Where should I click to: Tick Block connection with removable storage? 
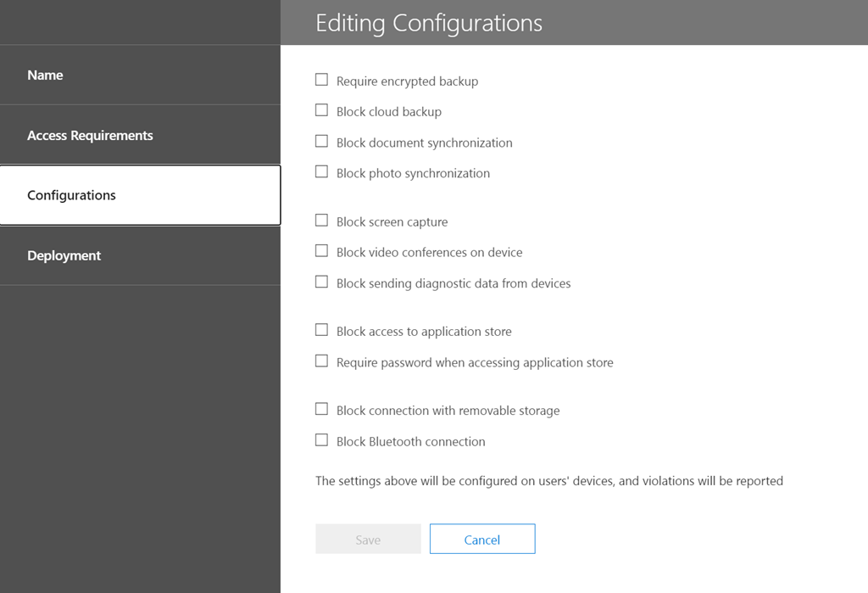(x=321, y=409)
